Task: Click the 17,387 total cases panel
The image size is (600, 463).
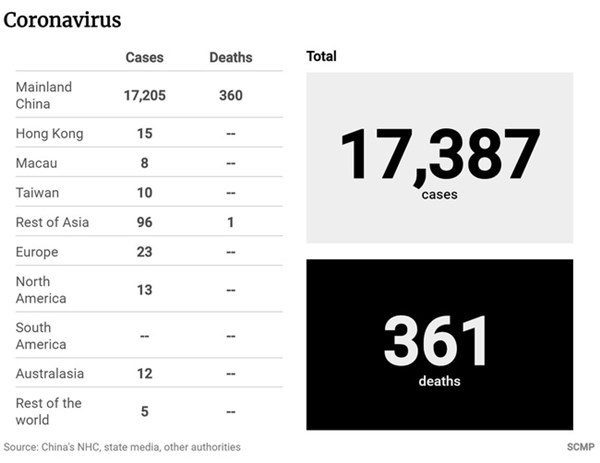Action: click(439, 157)
